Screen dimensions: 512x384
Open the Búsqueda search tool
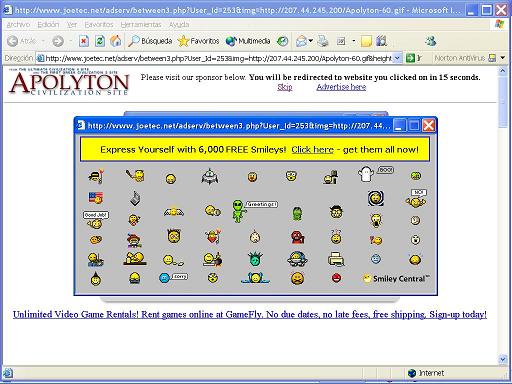click(150, 41)
